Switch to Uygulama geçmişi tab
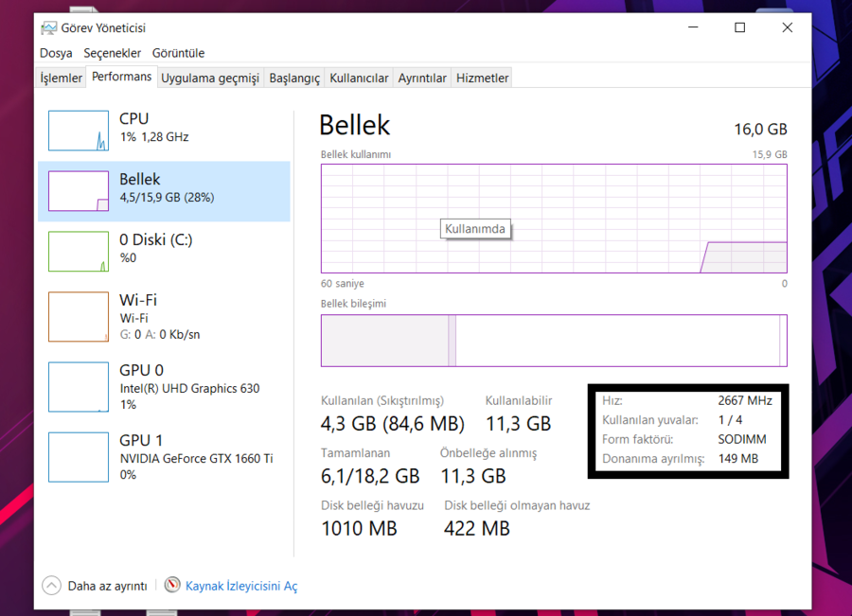852x616 pixels. (x=209, y=79)
